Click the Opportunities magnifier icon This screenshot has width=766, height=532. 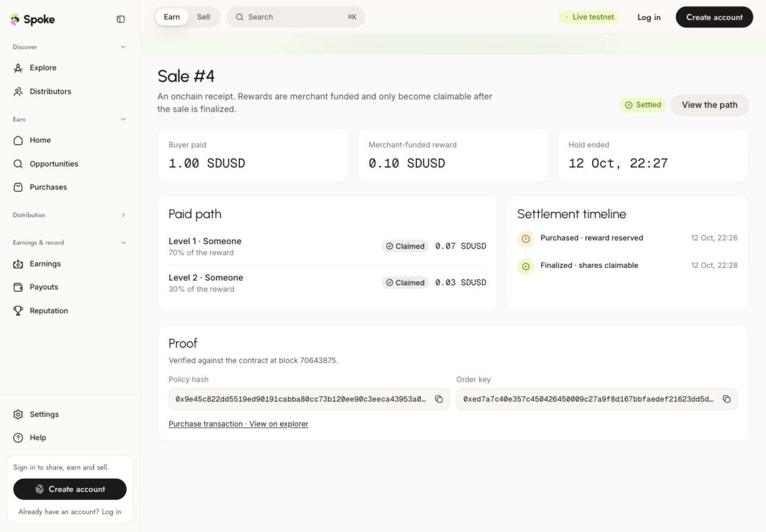pyautogui.click(x=18, y=164)
